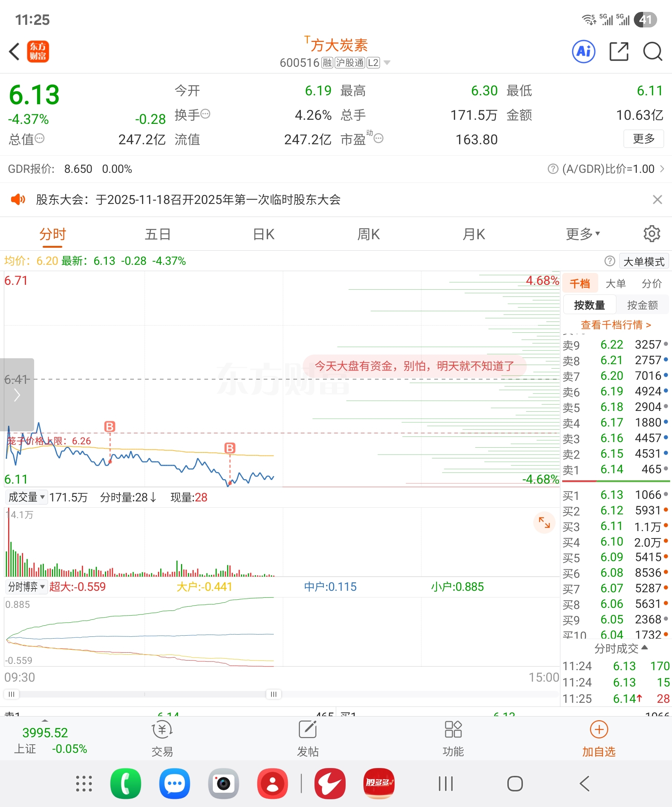Tap the left handle of time range slider

pyautogui.click(x=11, y=694)
